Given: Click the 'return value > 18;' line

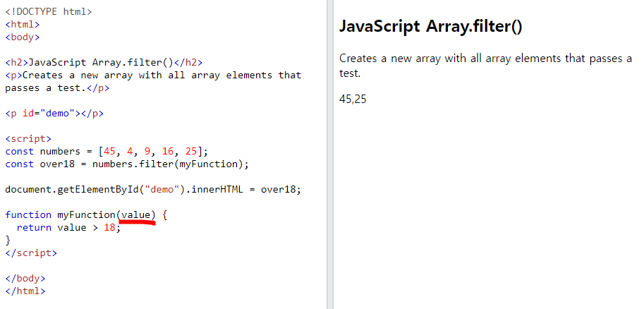Looking at the screenshot, I should click(68, 228).
